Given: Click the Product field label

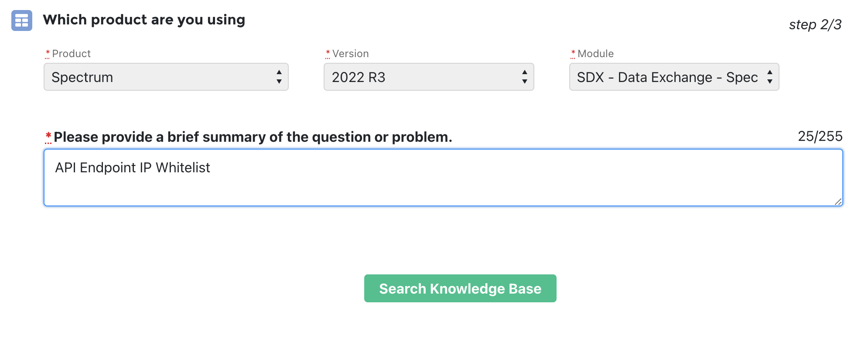Looking at the screenshot, I should coord(71,54).
